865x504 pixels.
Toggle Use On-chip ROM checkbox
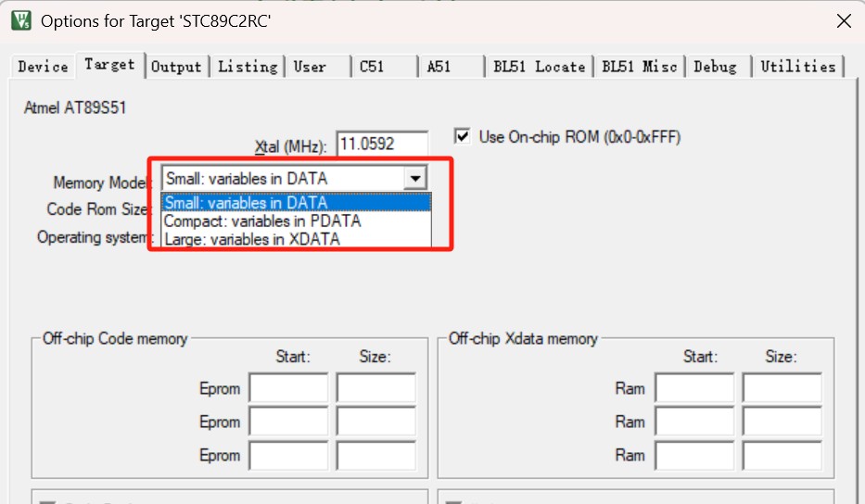[463, 136]
